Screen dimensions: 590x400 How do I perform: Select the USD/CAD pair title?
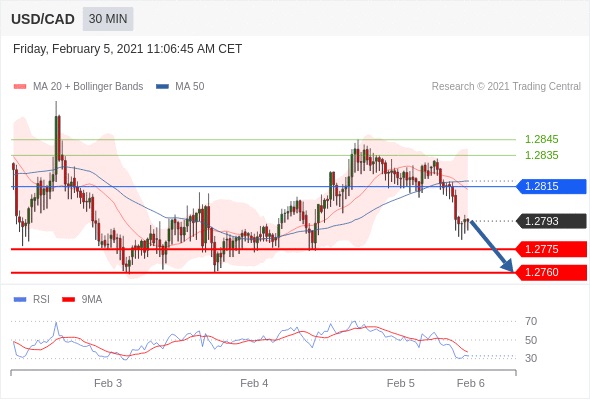43,19
